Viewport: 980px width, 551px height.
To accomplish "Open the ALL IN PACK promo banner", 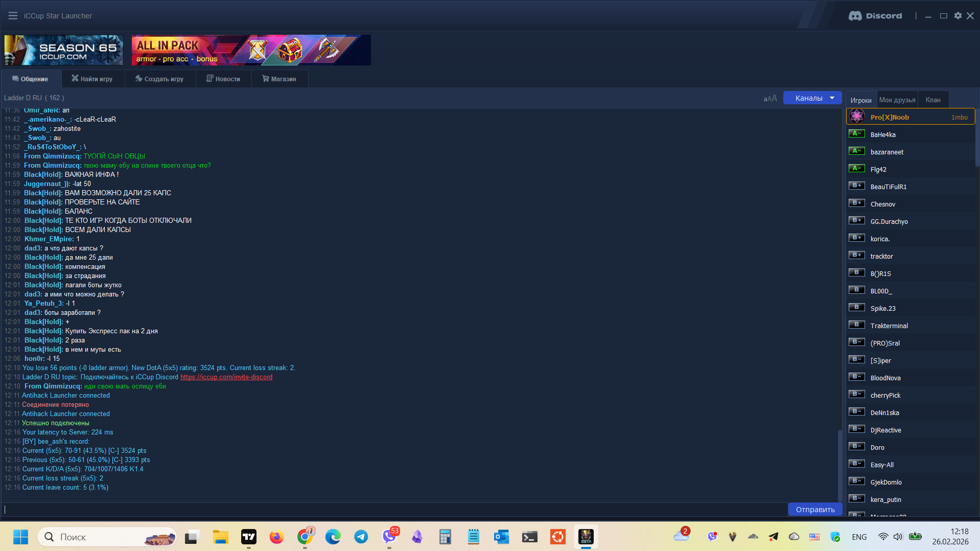I will (x=251, y=50).
